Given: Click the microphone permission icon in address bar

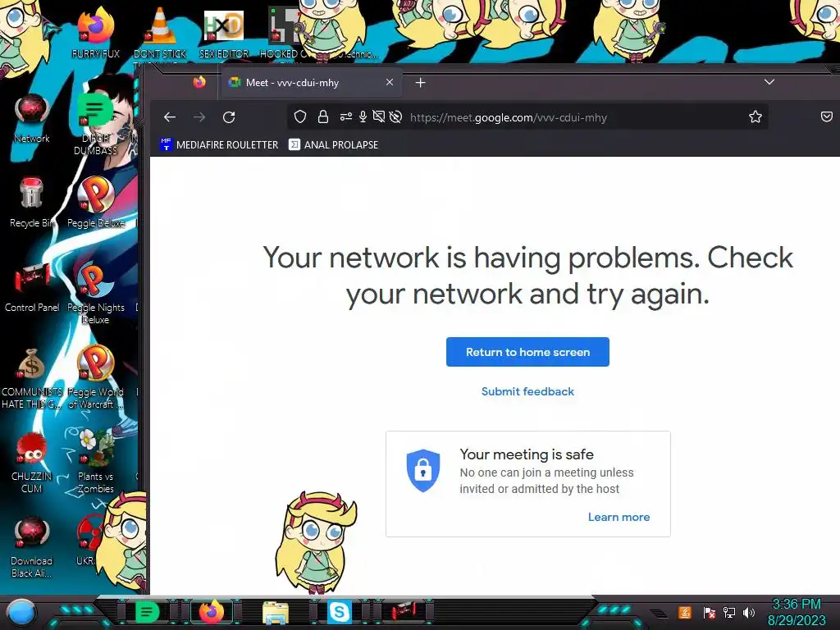Looking at the screenshot, I should 363,116.
